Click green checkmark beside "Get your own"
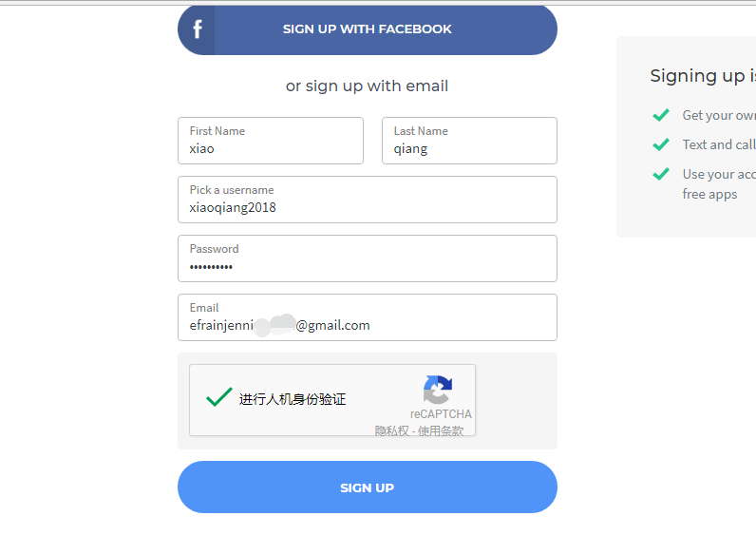This screenshot has width=756, height=554. (661, 115)
